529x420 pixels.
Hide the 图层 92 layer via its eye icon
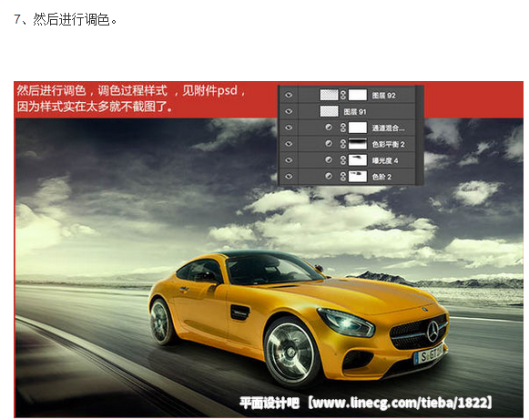289,96
